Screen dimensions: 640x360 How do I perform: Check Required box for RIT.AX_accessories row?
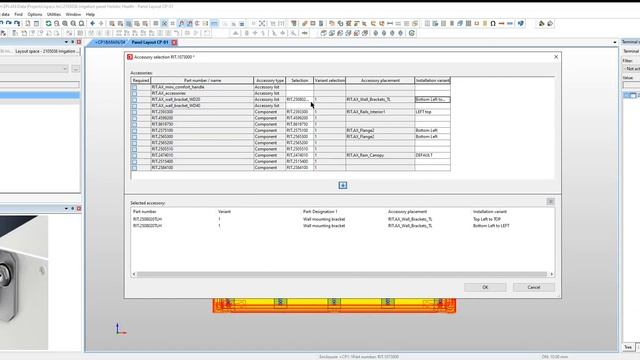pos(134,93)
